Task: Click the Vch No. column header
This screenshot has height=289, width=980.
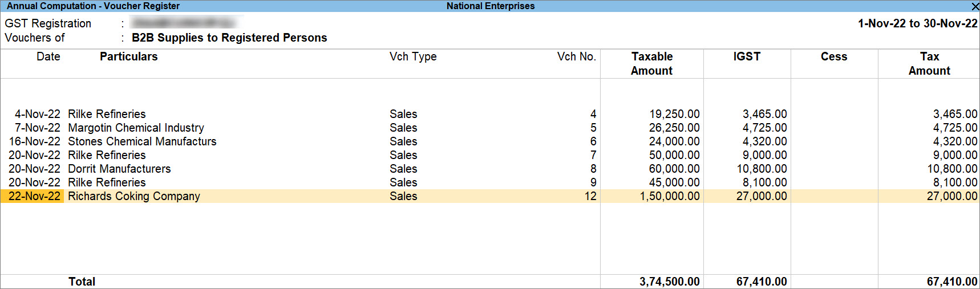Action: pyautogui.click(x=576, y=56)
